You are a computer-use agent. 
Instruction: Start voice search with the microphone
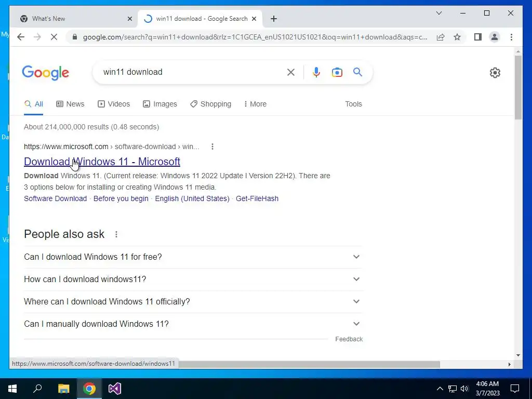point(316,72)
